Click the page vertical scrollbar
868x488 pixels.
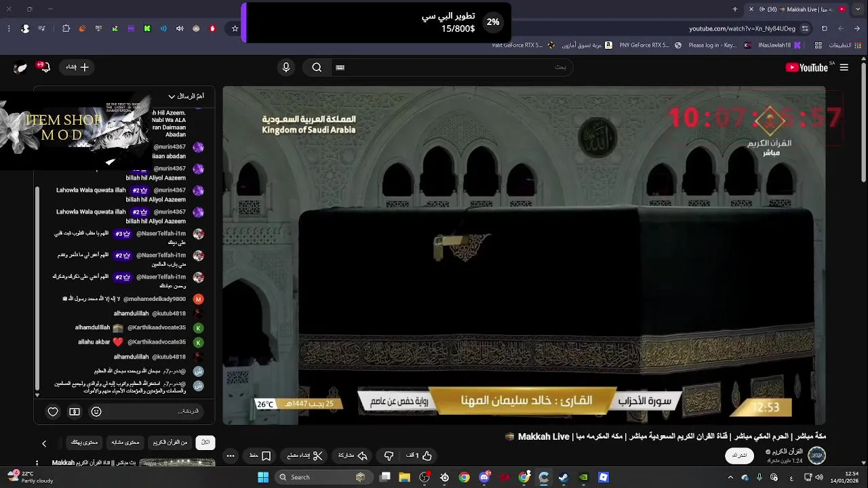tap(863, 122)
